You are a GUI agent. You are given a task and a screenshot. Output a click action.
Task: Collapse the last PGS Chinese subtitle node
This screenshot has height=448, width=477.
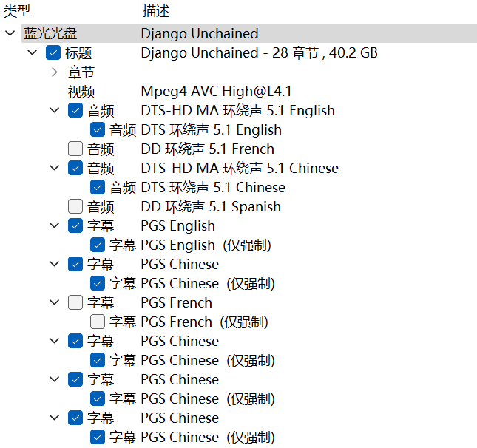[x=55, y=418]
